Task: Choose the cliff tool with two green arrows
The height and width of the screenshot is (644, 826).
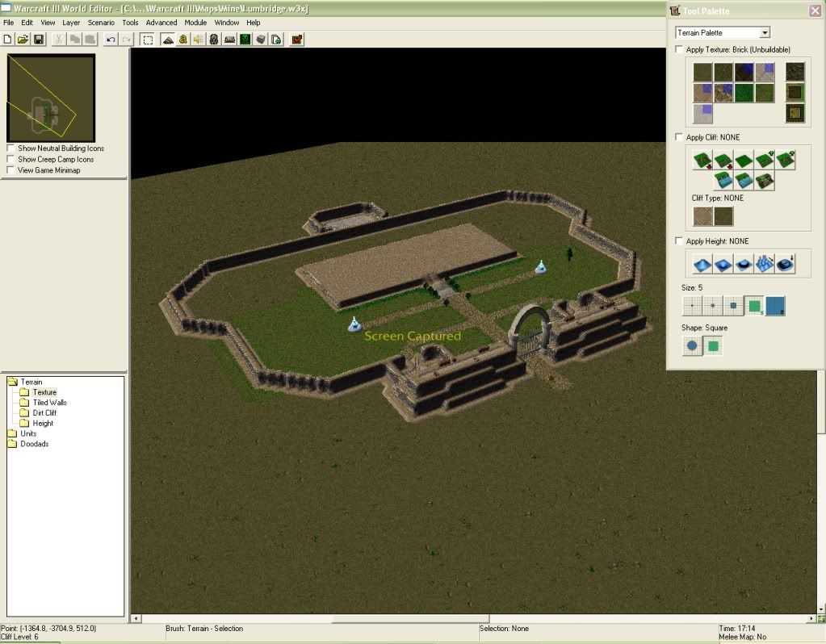Action: click(x=785, y=160)
